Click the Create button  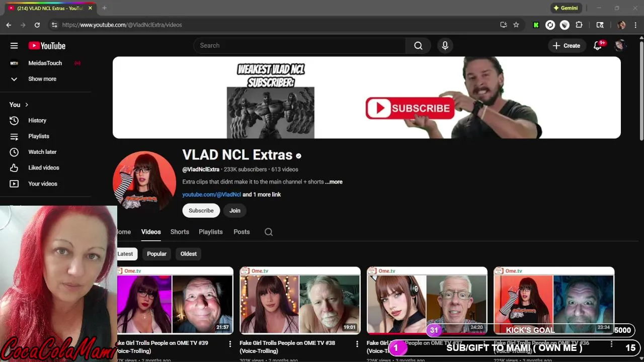567,46
